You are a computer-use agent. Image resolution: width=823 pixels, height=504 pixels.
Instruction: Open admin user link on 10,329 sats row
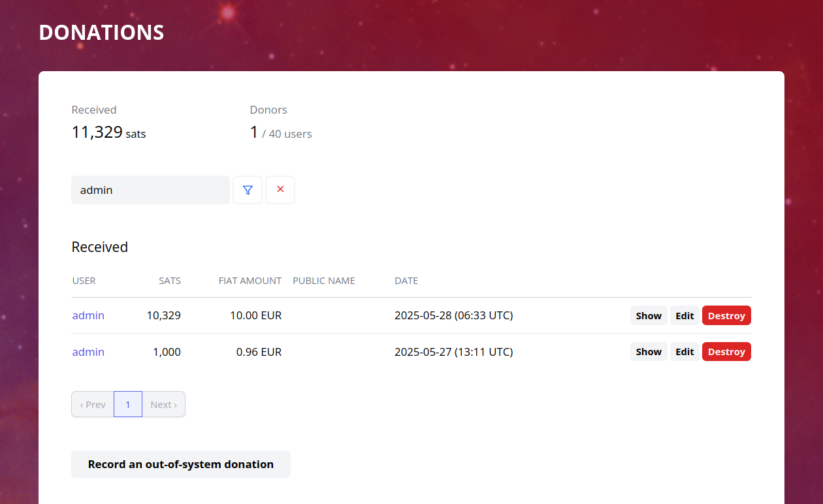(88, 315)
